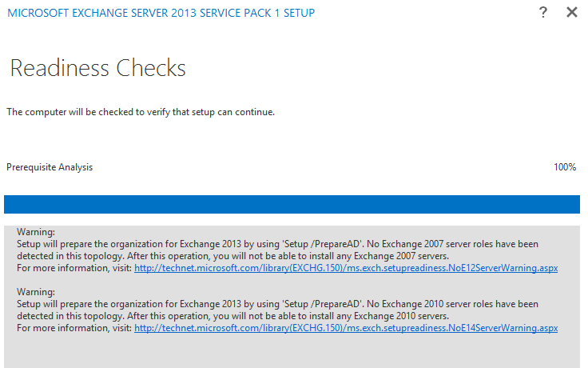Open the setup help question mark
The width and height of the screenshot is (588, 368).
(x=542, y=12)
